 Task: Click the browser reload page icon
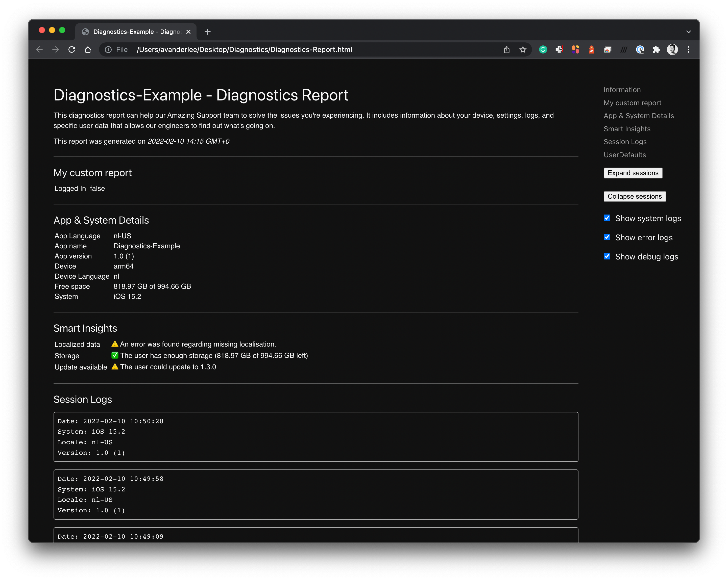coord(72,50)
